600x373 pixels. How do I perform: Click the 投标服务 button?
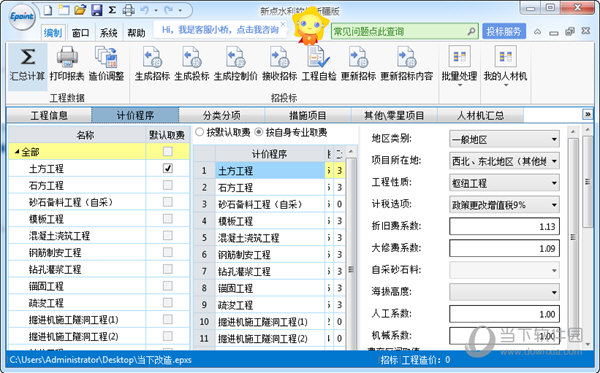click(x=504, y=31)
